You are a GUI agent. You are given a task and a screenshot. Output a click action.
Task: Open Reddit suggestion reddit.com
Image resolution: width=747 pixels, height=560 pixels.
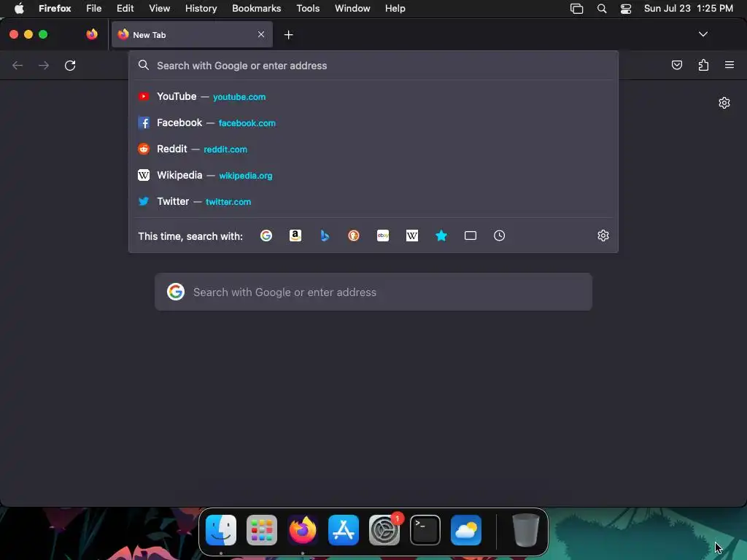coord(373,149)
